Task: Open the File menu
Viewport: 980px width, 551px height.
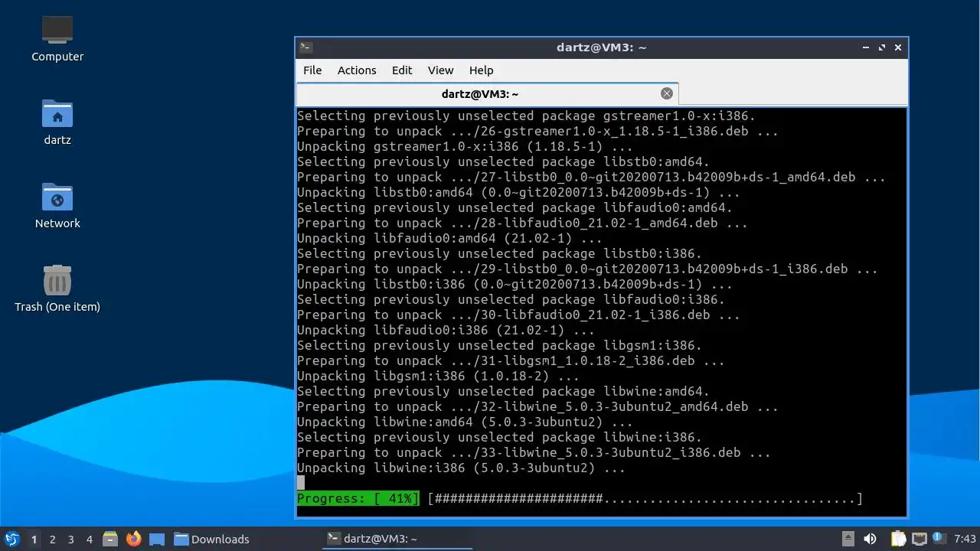Action: coord(312,70)
